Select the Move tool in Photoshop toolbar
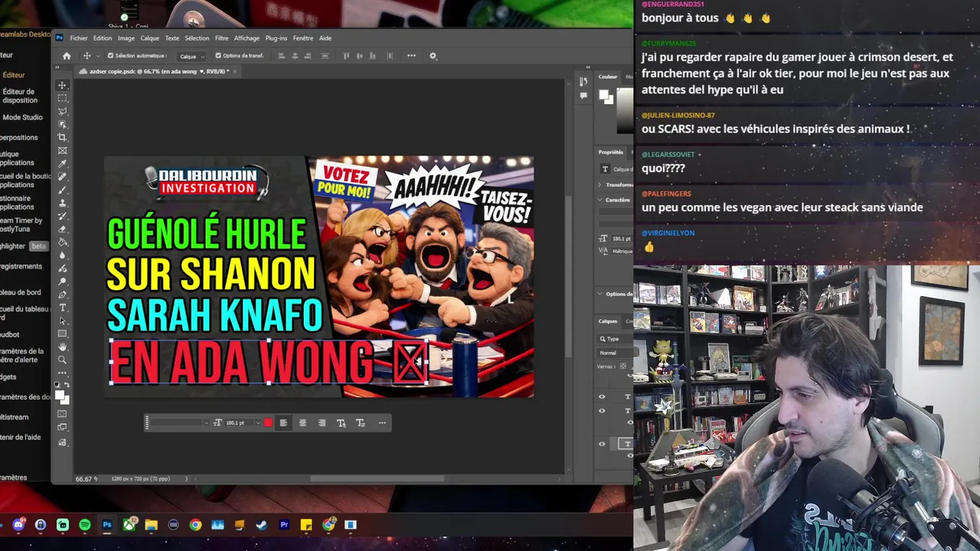The height and width of the screenshot is (551, 980). [62, 85]
